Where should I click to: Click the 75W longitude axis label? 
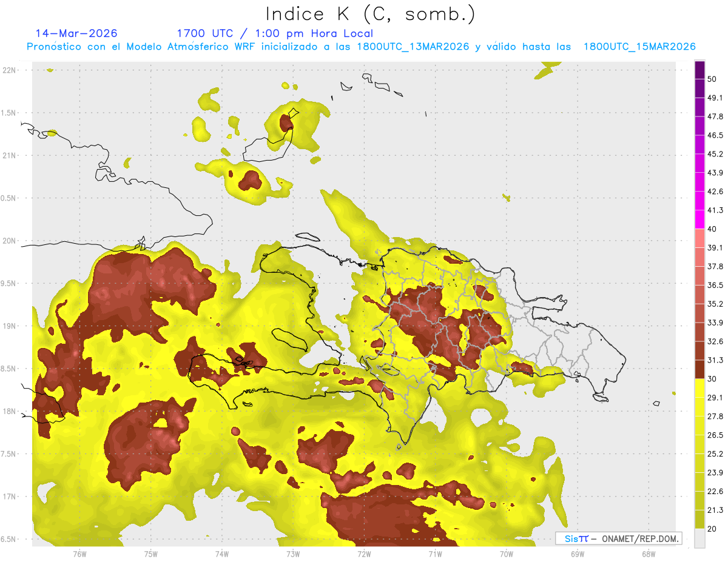pyautogui.click(x=150, y=554)
